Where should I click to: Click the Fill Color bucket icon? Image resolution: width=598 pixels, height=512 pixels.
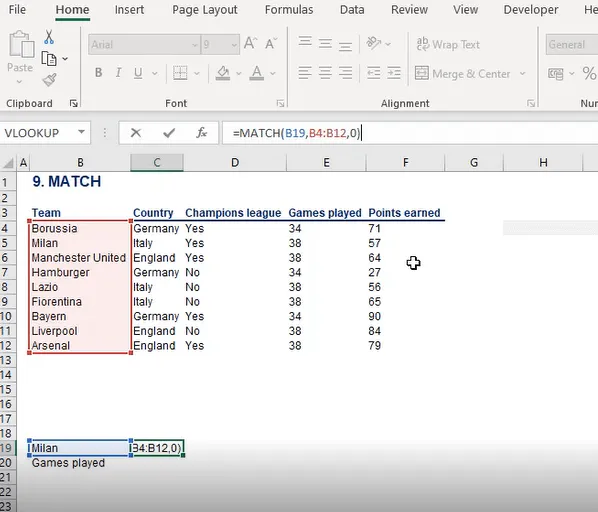pyautogui.click(x=223, y=73)
